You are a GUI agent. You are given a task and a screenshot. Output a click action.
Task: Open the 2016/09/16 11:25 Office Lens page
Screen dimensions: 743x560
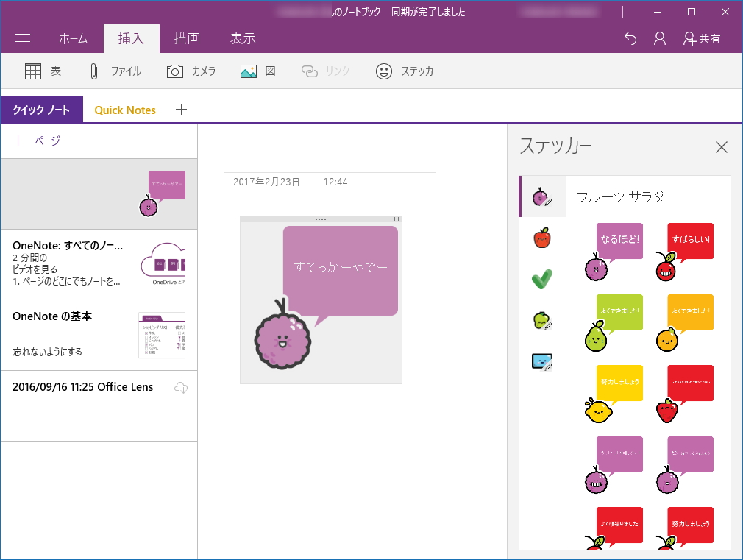(99, 406)
